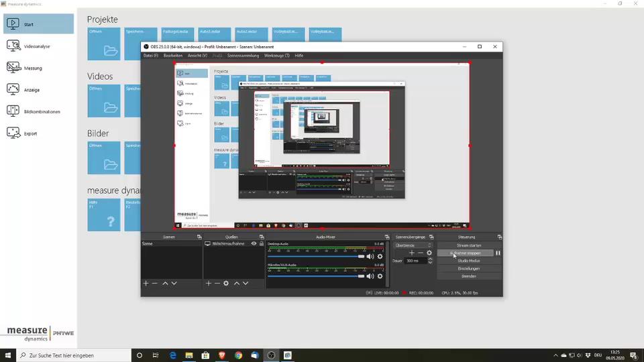This screenshot has width=644, height=362.
Task: Toggle visibility eye of Bildschirmaufnahme source
Action: pyautogui.click(x=254, y=244)
